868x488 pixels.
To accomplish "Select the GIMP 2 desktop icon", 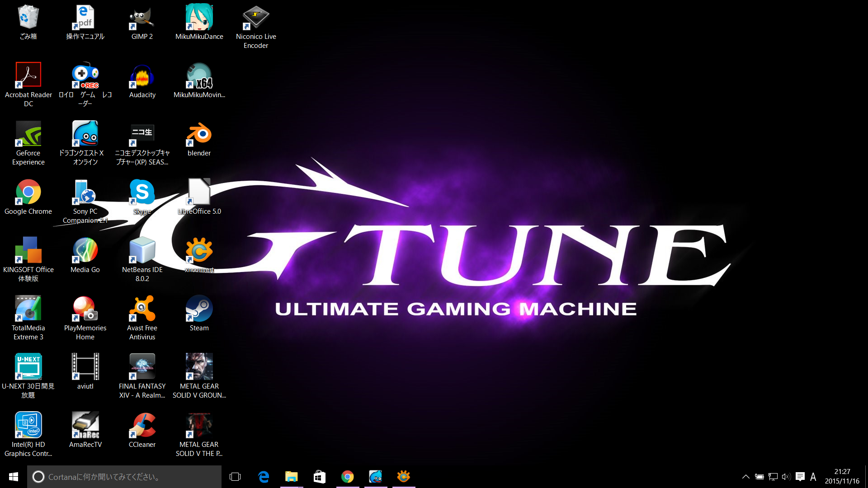I will click(142, 18).
